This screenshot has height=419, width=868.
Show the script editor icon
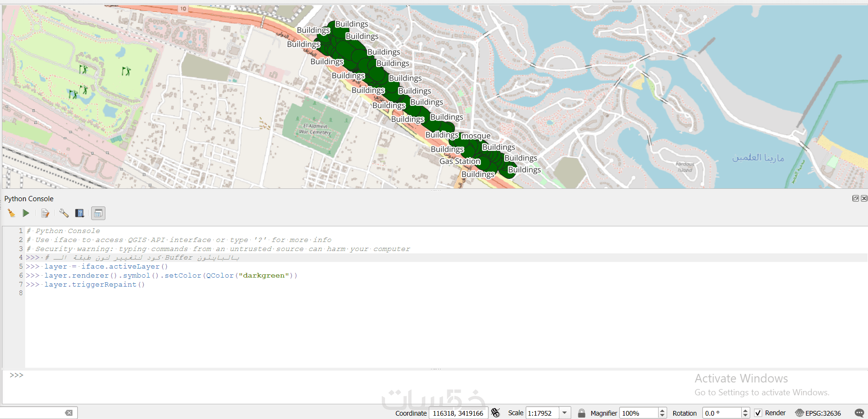click(45, 214)
